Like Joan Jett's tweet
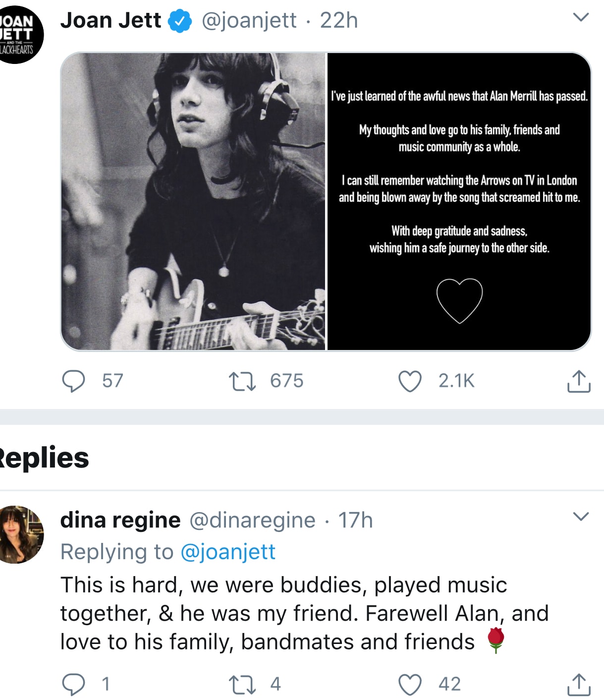604x700 pixels. [410, 381]
